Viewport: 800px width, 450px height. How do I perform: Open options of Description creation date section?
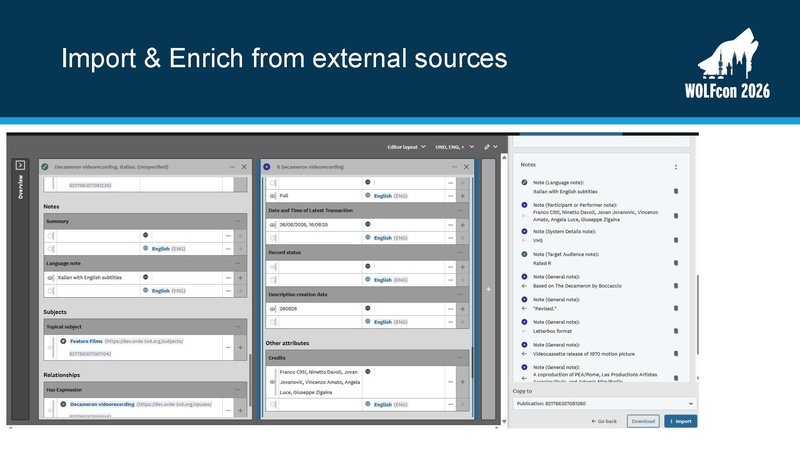tap(460, 294)
